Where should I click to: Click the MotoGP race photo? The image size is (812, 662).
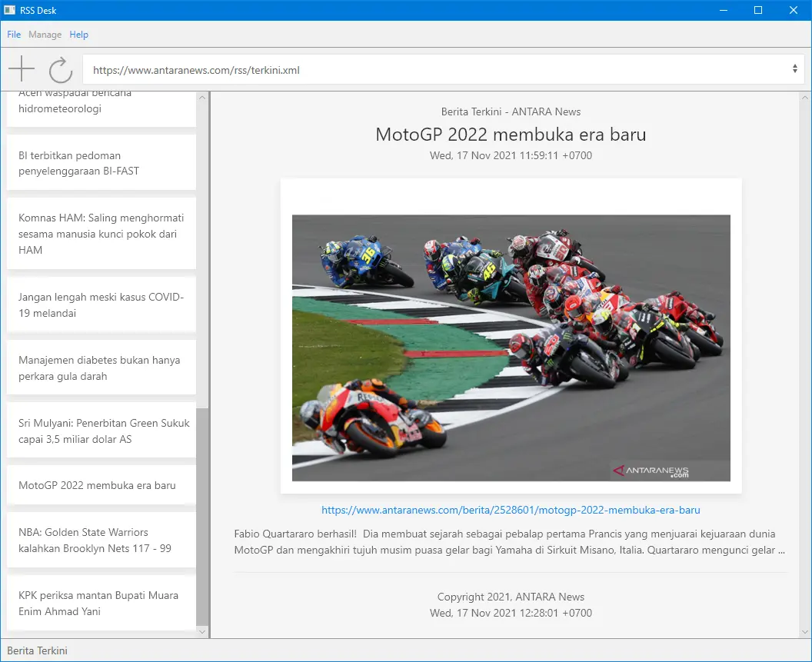[511, 348]
